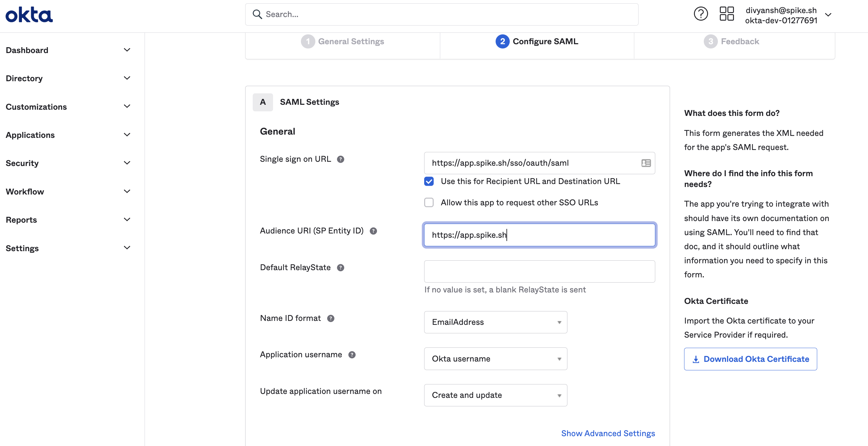The image size is (868, 446).
Task: Click the Audience URI help icon
Action: [373, 231]
